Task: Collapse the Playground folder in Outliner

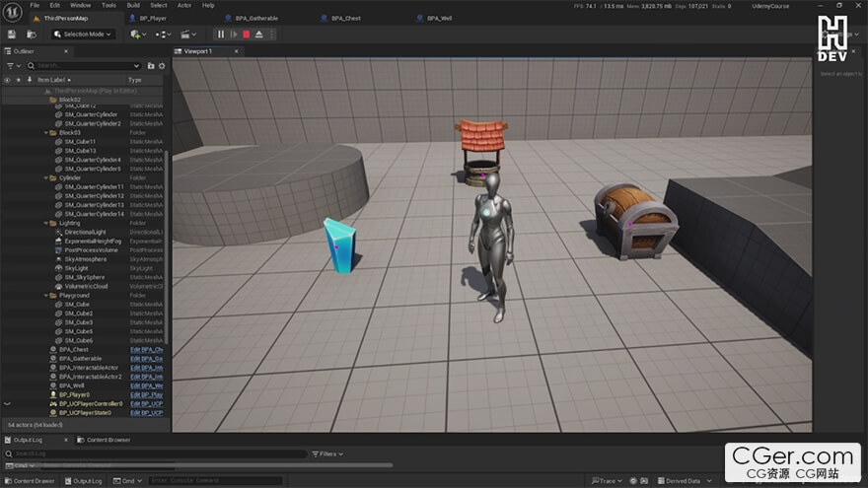Action: point(46,296)
